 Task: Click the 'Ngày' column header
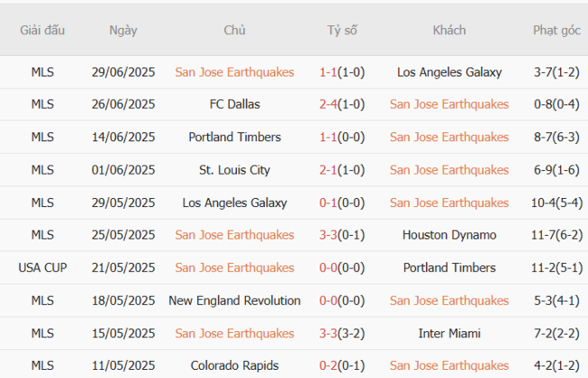click(123, 30)
